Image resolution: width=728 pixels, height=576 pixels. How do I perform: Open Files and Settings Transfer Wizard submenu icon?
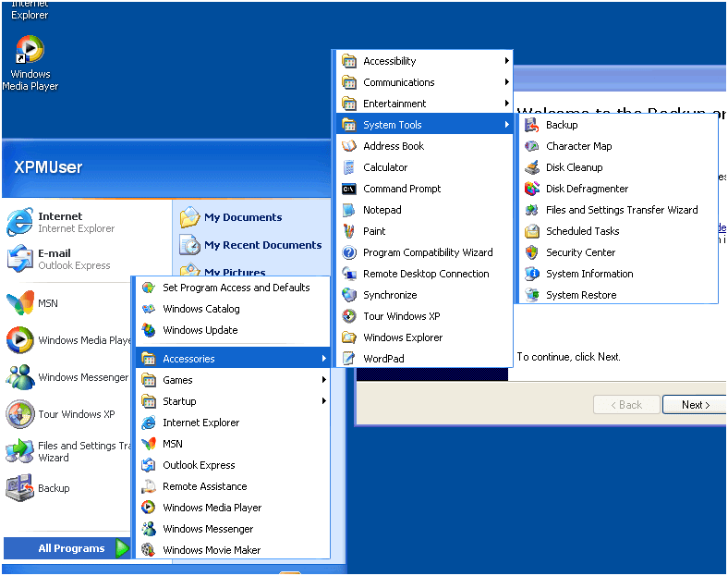[531, 210]
